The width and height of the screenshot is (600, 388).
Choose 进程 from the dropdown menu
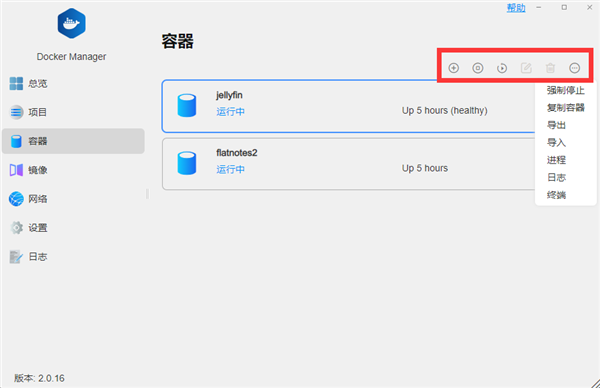556,160
